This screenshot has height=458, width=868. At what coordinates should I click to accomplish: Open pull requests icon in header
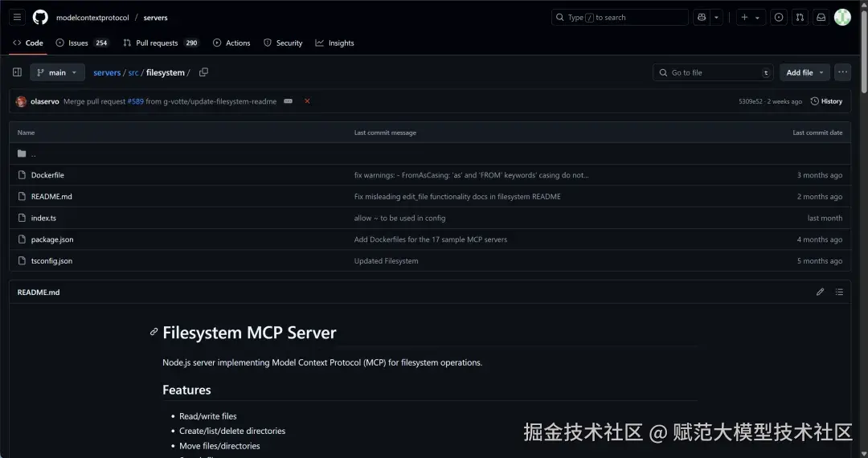coord(800,17)
